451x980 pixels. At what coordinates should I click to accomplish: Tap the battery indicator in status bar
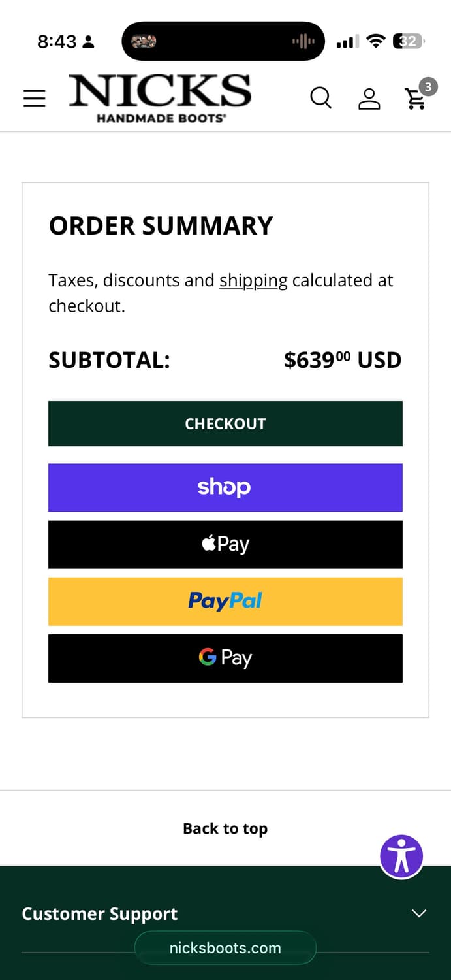pos(409,42)
